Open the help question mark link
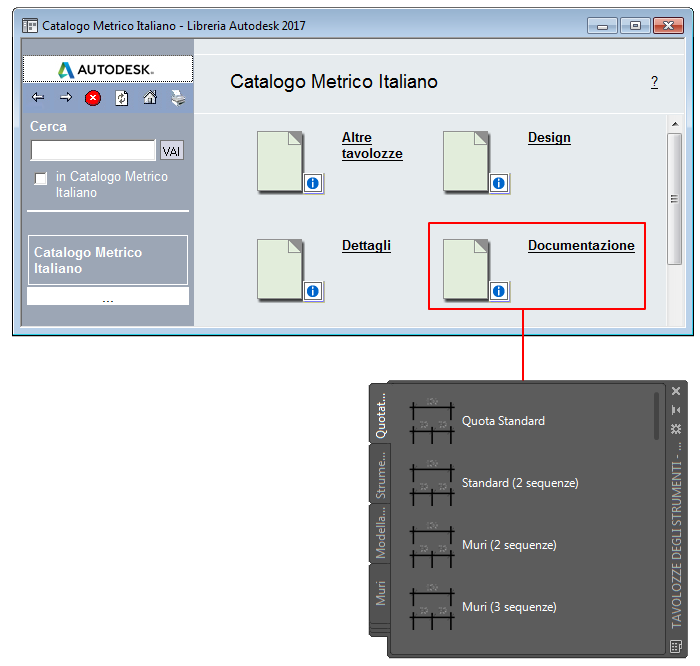This screenshot has width=700, height=666. pos(654,82)
